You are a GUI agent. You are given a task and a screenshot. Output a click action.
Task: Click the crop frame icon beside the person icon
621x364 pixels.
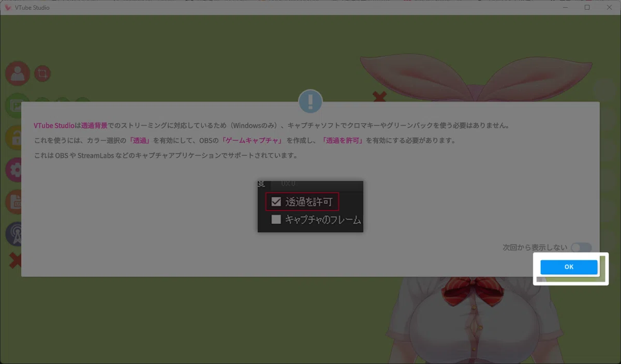[42, 73]
